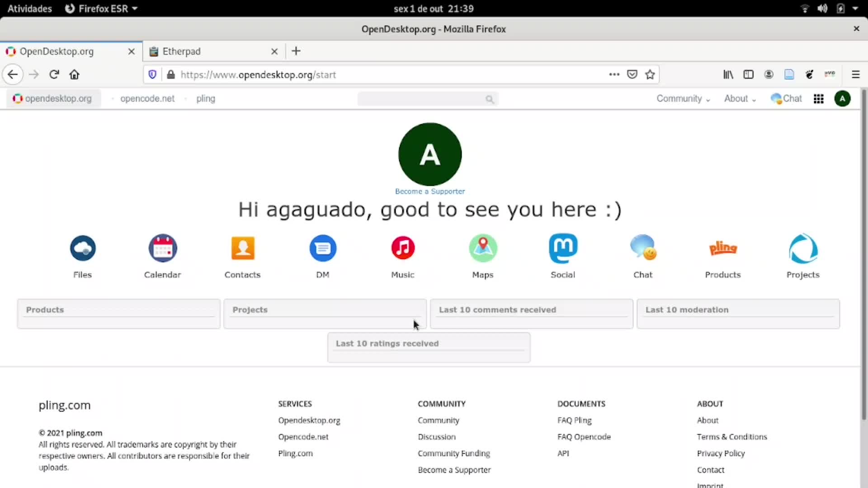Open Chat link in the header
Screen dimensions: 868x488
pos(786,99)
